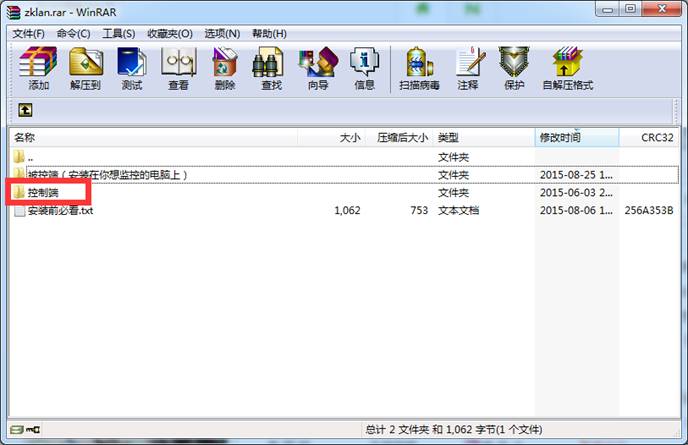Click the WinRAR title bar app icon
This screenshot has width=688, height=445.
click(14, 12)
